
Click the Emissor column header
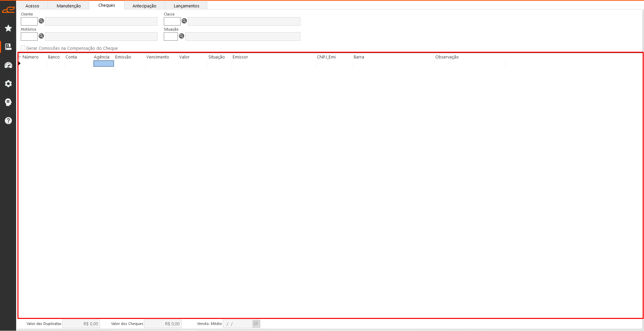coord(240,57)
